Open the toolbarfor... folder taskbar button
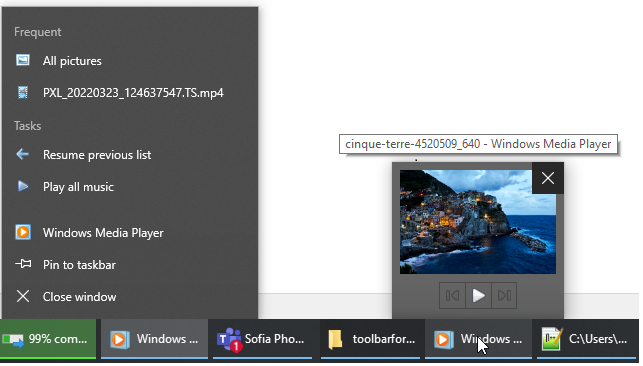643x366 pixels. point(370,339)
